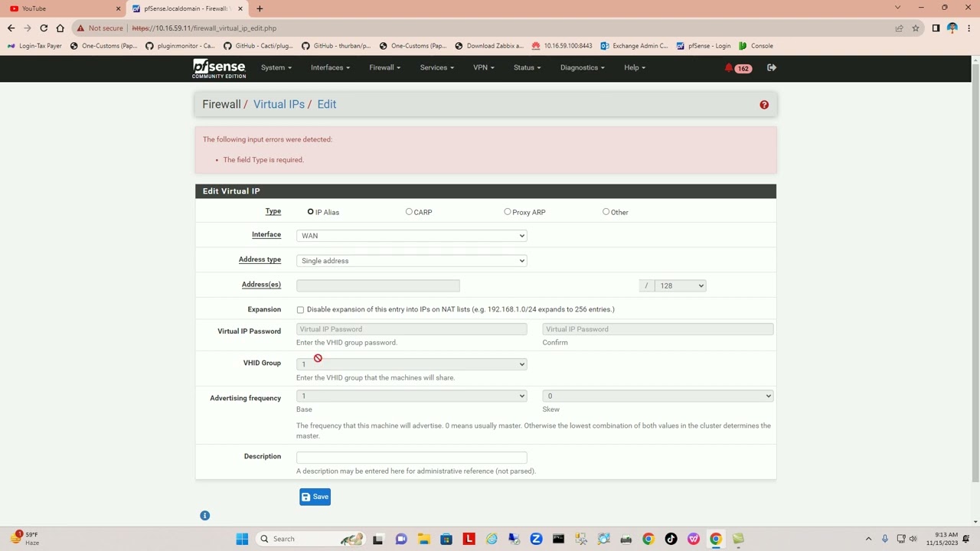Click the Address(es) input field

pos(377,285)
